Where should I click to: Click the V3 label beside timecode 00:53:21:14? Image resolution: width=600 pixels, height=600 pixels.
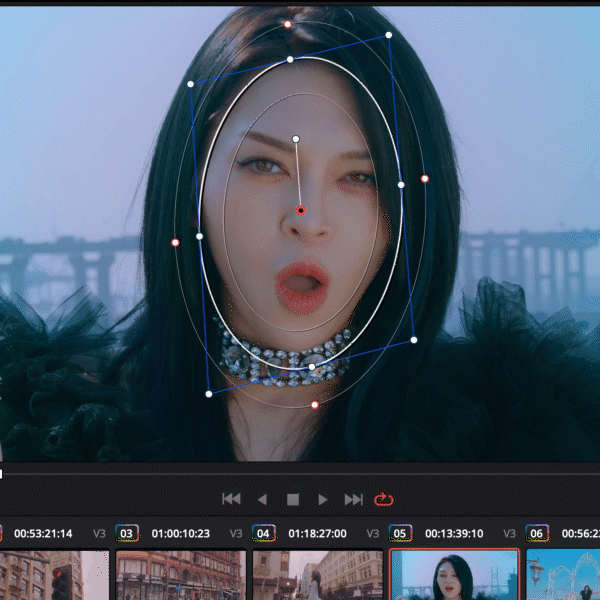pos(99,533)
